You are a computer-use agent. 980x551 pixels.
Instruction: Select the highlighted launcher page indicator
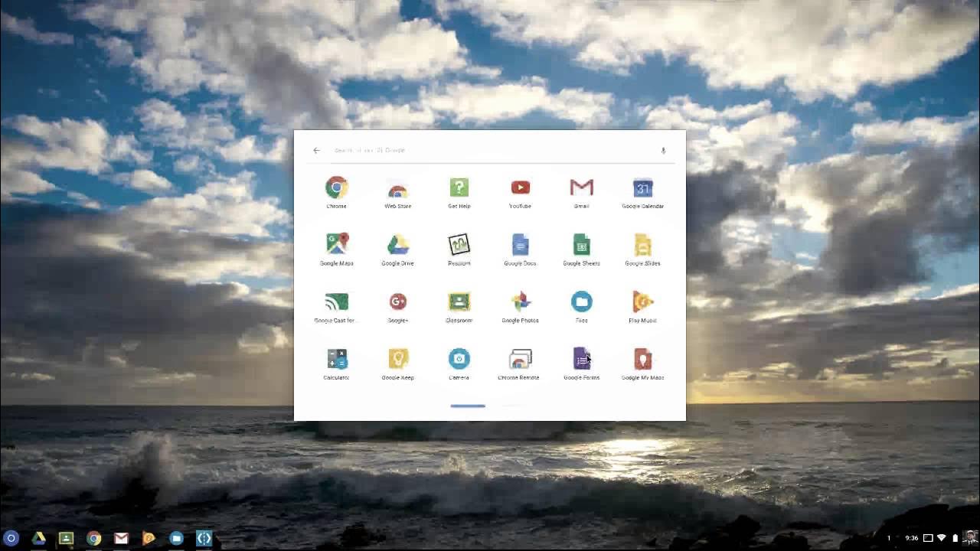tap(468, 406)
